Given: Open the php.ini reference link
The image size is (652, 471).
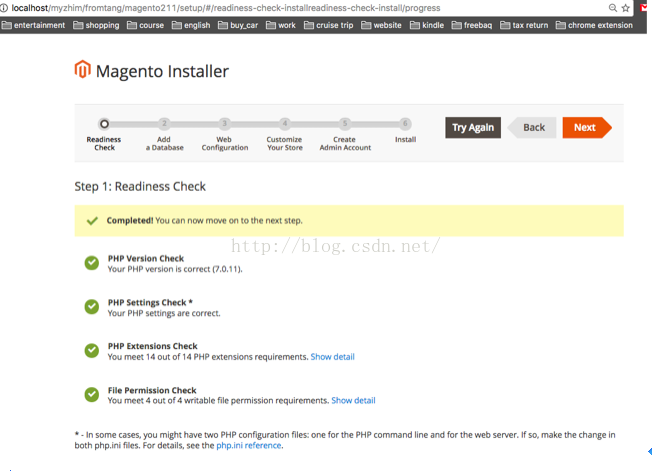Looking at the screenshot, I should [249, 445].
